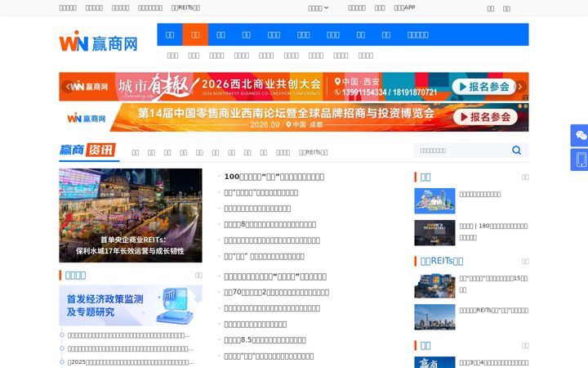Open the blue 赢商 thumbnail at bottom right
Screen dimensions: 588x368
pyautogui.click(x=434, y=362)
